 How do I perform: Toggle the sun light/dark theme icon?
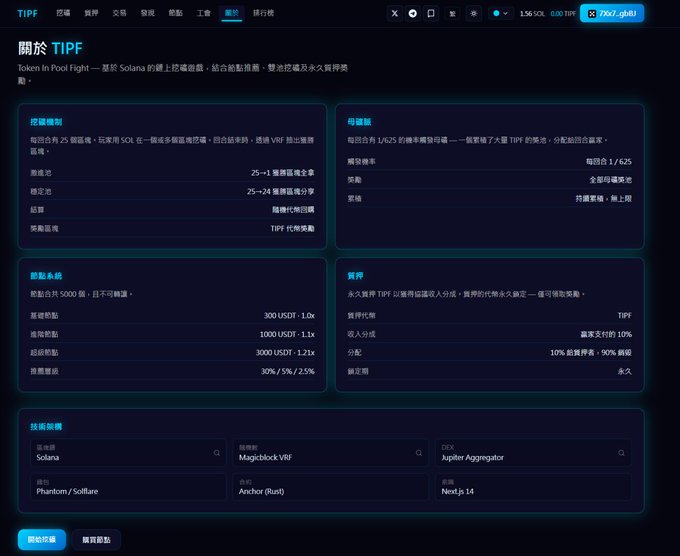474,13
